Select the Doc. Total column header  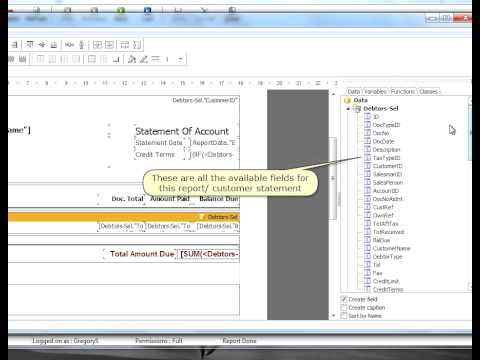(x=127, y=199)
